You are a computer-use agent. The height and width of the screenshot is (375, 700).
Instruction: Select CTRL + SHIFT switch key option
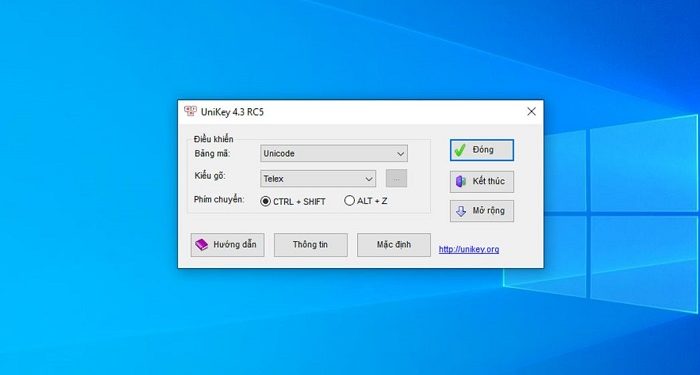pyautogui.click(x=293, y=201)
